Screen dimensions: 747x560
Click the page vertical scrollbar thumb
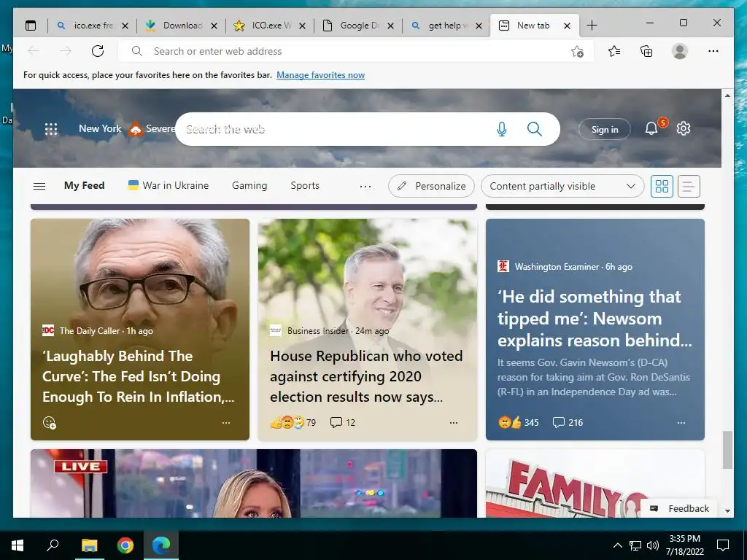click(x=727, y=450)
